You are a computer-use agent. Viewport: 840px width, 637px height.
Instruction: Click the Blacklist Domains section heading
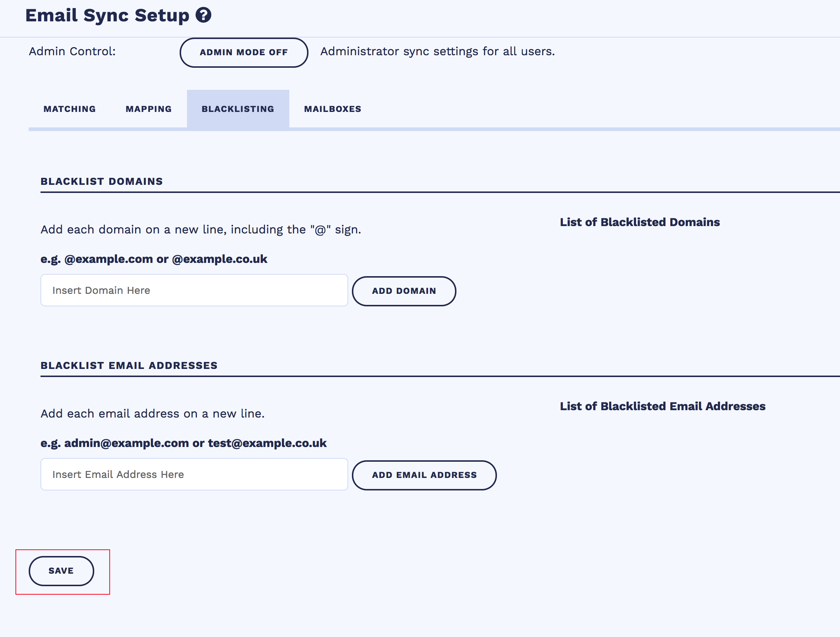(101, 181)
